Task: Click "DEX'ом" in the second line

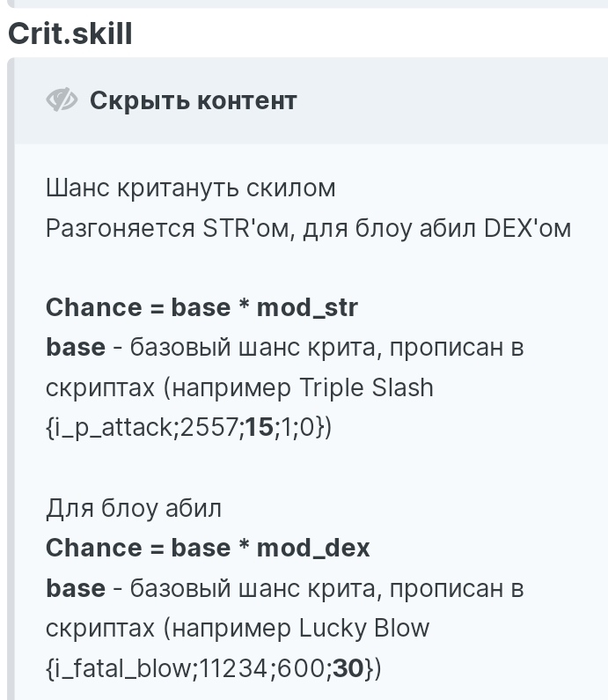Action: click(527, 228)
